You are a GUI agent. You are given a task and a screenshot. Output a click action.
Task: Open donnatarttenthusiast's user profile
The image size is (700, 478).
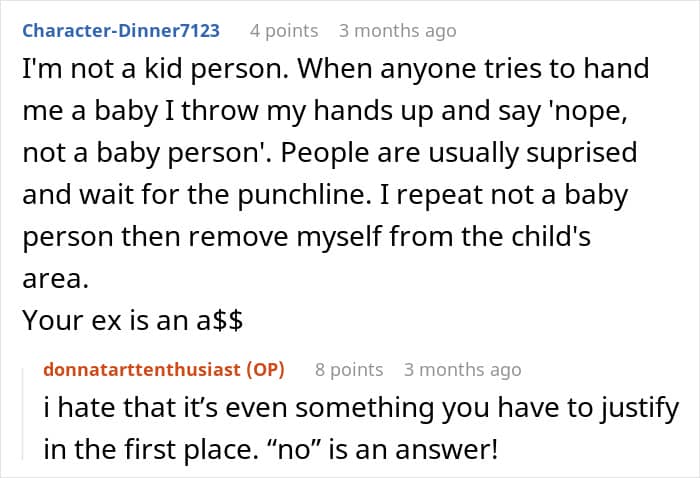(x=142, y=370)
